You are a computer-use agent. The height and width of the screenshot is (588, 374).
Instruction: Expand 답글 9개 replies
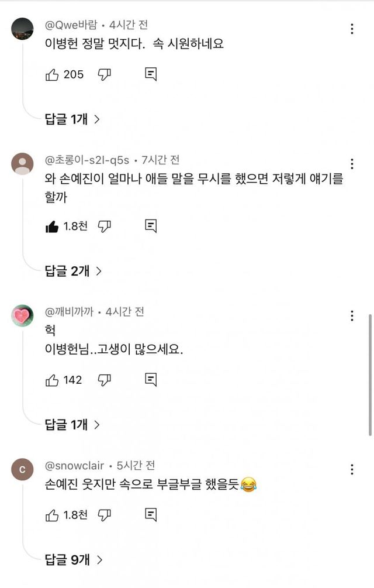pos(74,560)
